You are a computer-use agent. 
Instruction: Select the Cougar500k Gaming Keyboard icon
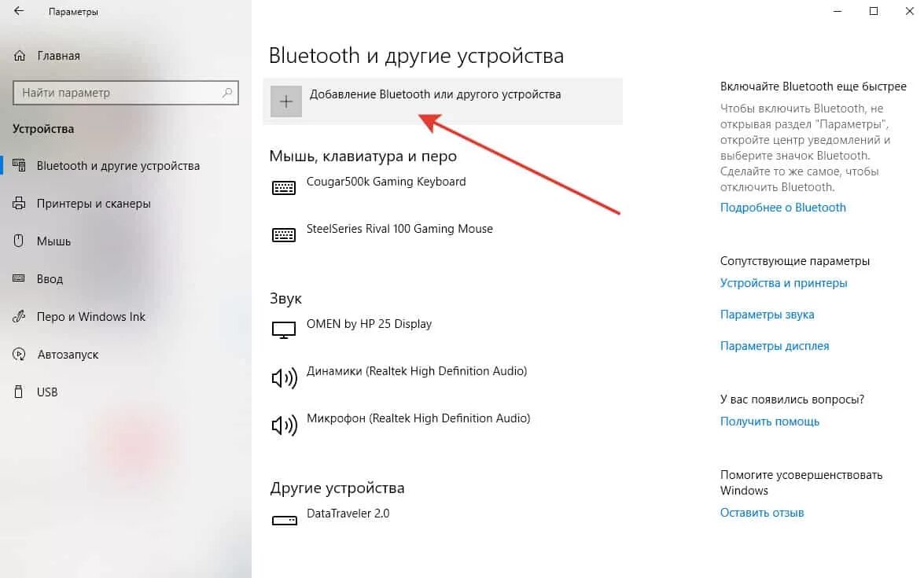283,187
